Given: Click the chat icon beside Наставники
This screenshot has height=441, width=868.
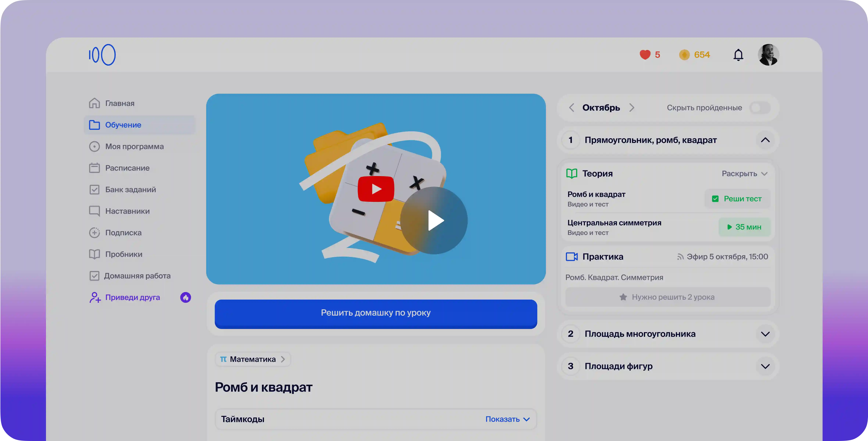Looking at the screenshot, I should (x=94, y=211).
